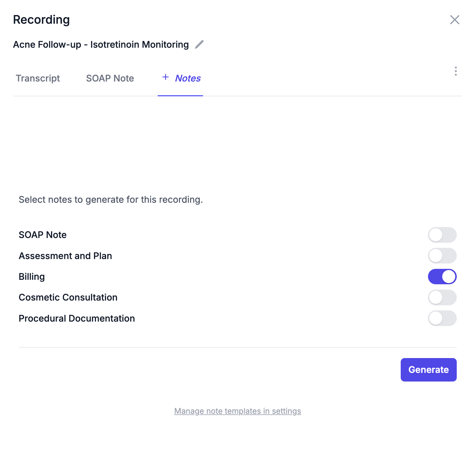Enable the Cosmetic Consultation toggle

pos(442,297)
